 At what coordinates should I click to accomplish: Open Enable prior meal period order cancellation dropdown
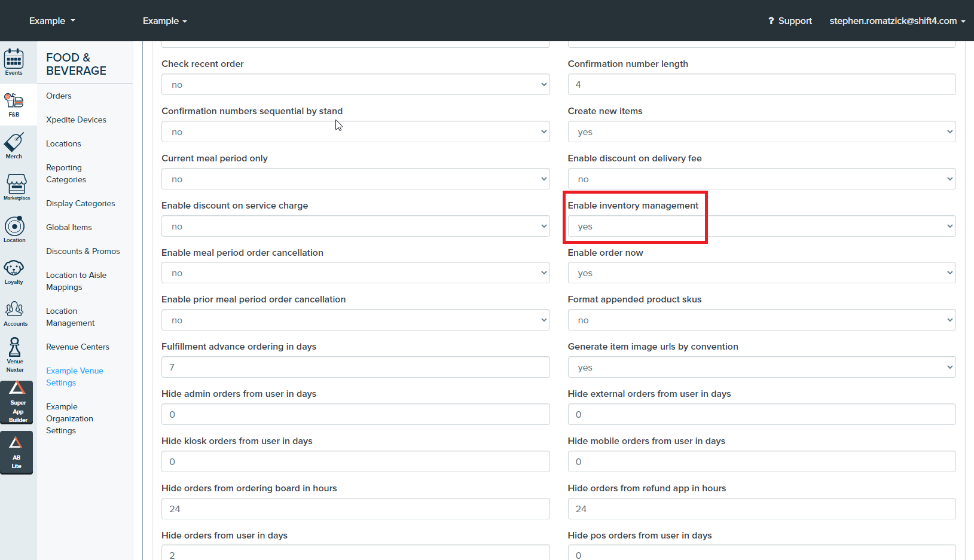click(355, 320)
